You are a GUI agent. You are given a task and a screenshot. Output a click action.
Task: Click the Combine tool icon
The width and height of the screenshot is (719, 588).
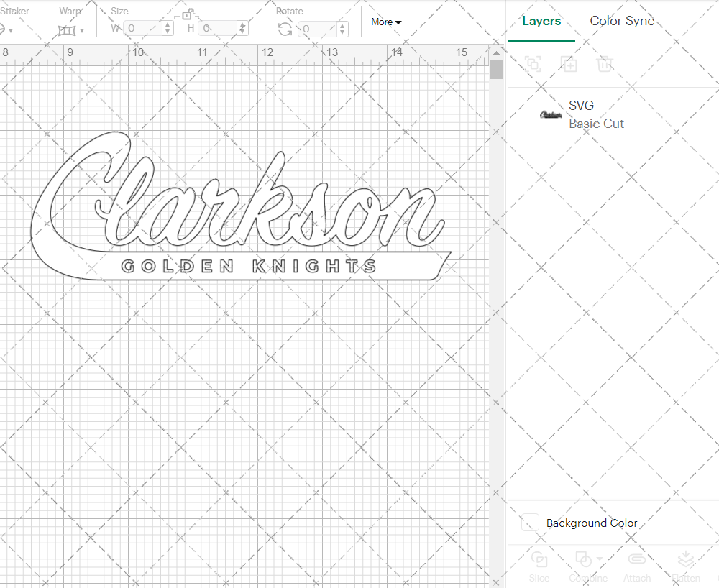pos(584,559)
